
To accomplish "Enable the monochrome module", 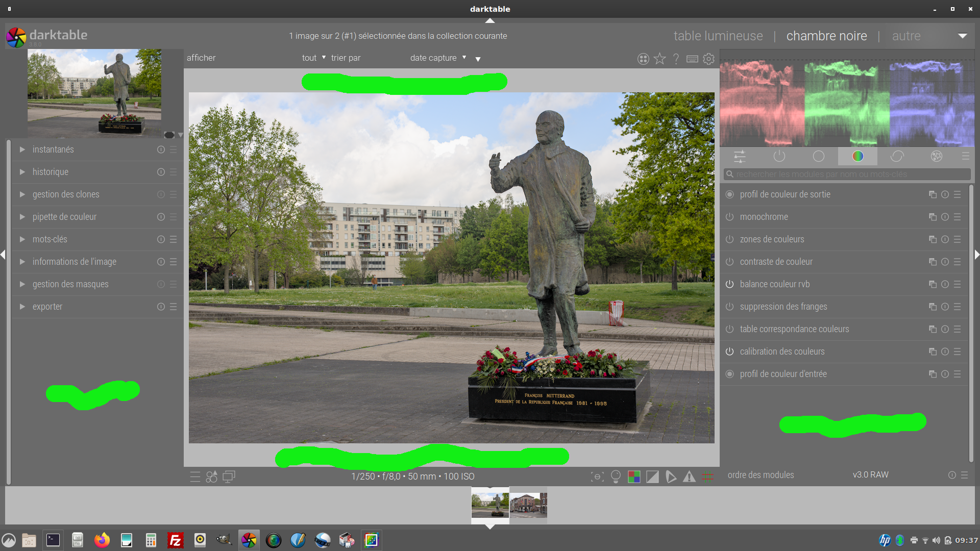I will coord(730,217).
